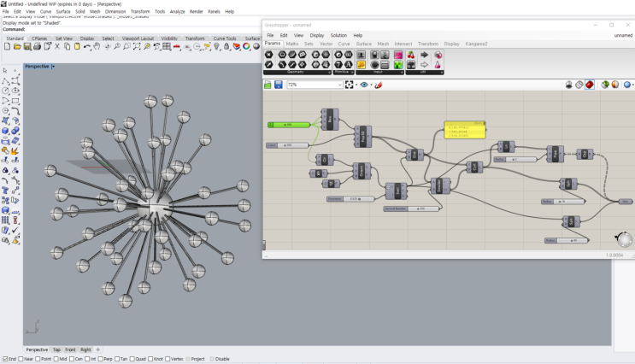Open the color wheel material icon
Screen dimensions: 635x364
pos(246,46)
